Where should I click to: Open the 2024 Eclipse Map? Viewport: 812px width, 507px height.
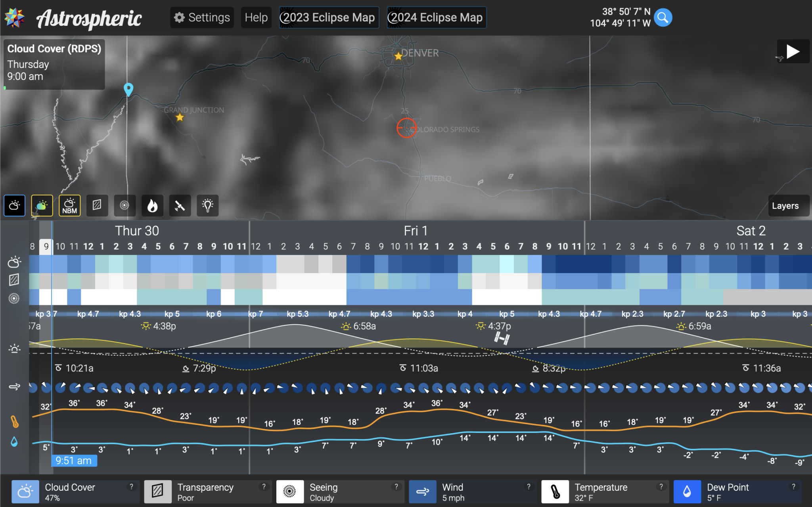436,17
